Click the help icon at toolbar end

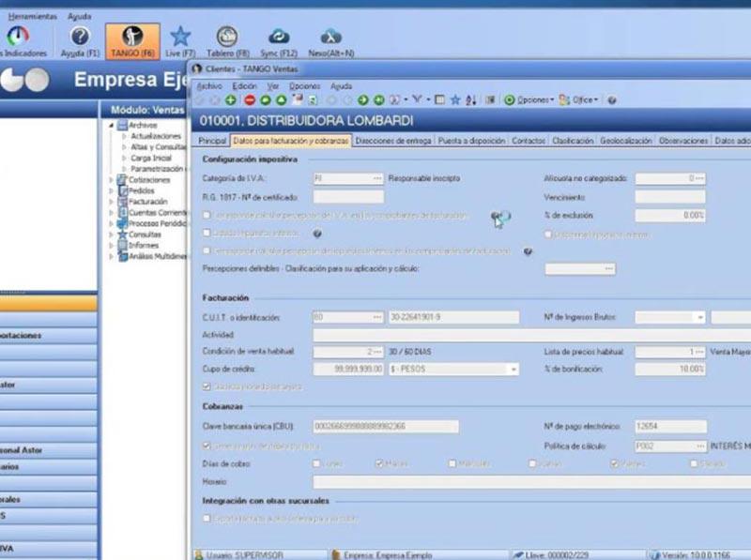[612, 100]
